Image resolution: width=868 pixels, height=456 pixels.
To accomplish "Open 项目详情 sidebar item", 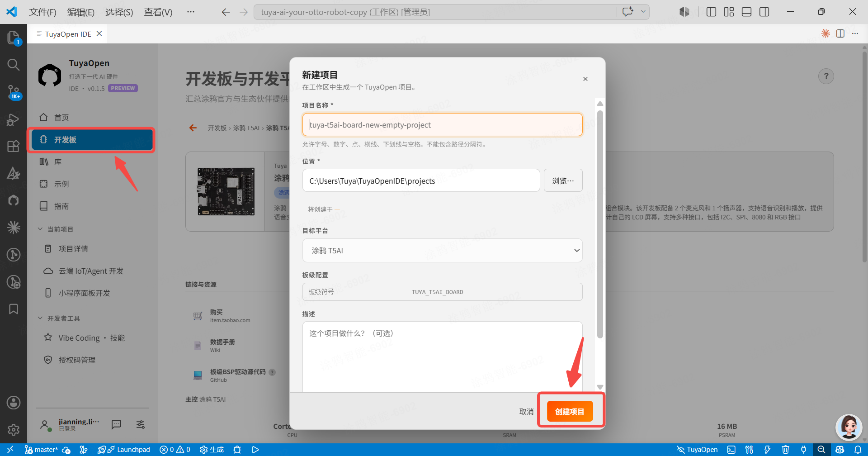I will pyautogui.click(x=92, y=249).
